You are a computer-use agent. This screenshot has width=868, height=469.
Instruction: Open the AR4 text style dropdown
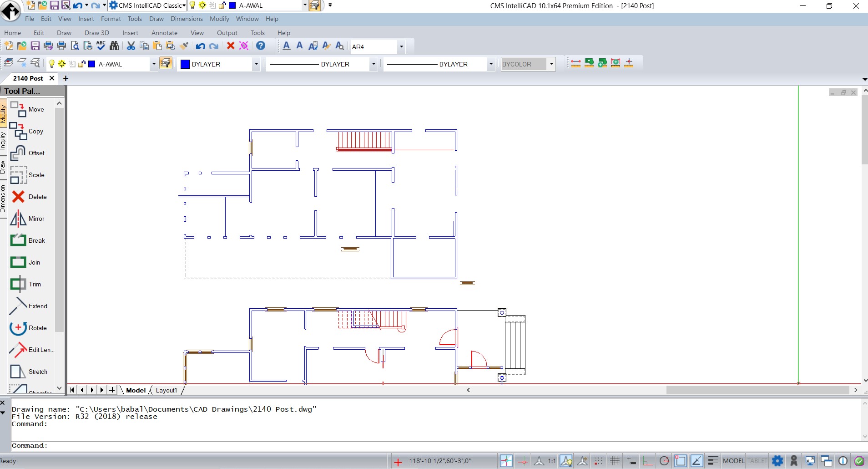(401, 46)
